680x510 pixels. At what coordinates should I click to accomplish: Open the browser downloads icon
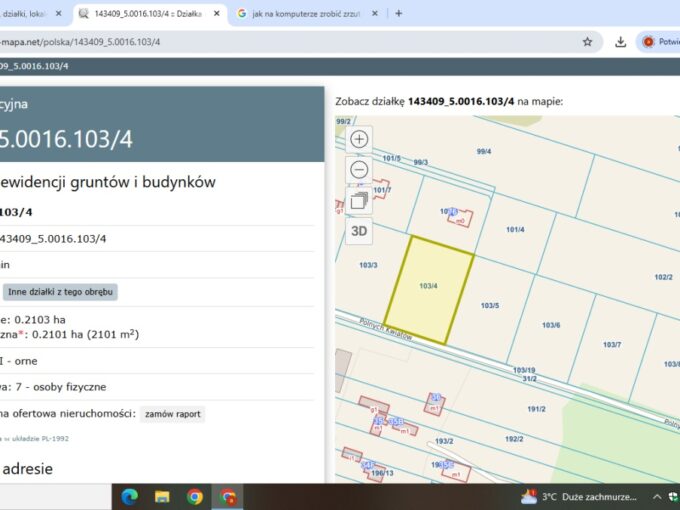621,42
